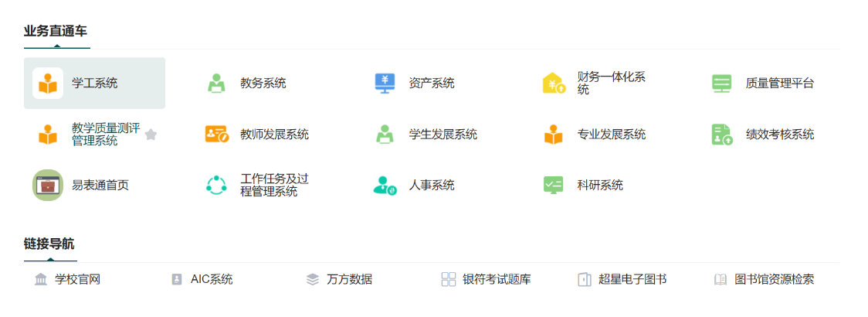This screenshot has width=868, height=317.
Task: Open the 学校官网 link
Action: [77, 280]
